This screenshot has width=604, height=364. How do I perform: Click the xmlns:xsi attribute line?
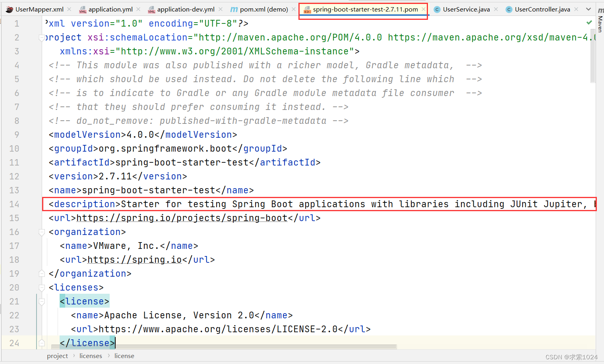click(x=210, y=51)
